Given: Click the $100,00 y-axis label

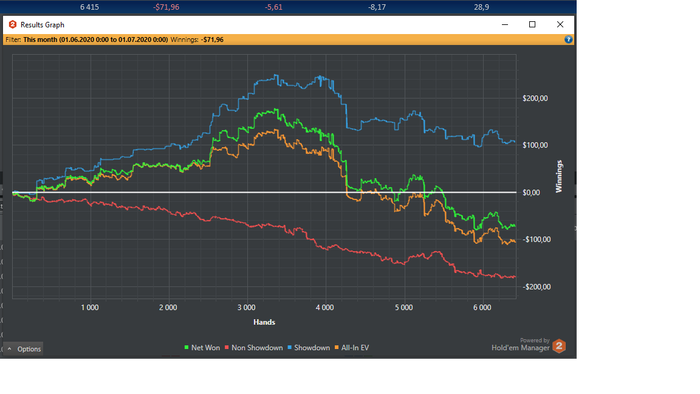Looking at the screenshot, I should coord(535,145).
